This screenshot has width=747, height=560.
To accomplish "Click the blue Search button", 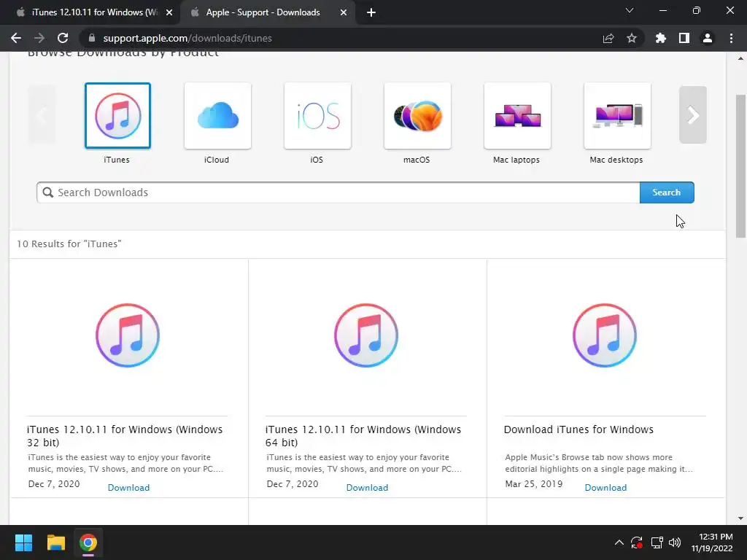I will pos(667,192).
